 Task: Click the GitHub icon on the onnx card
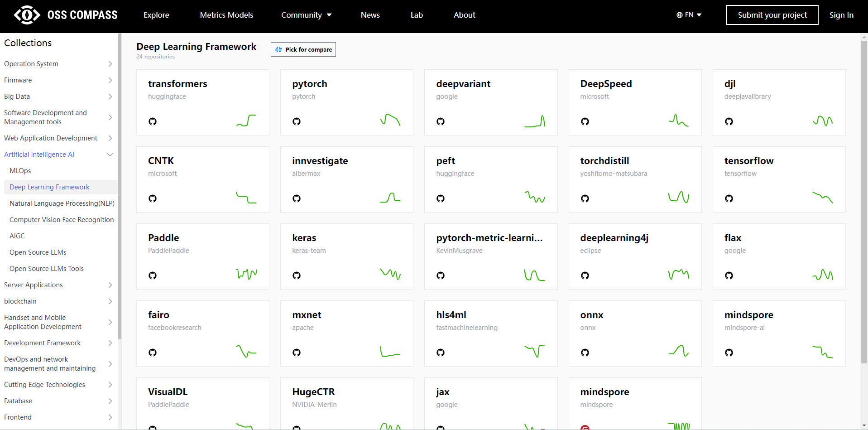click(x=585, y=353)
